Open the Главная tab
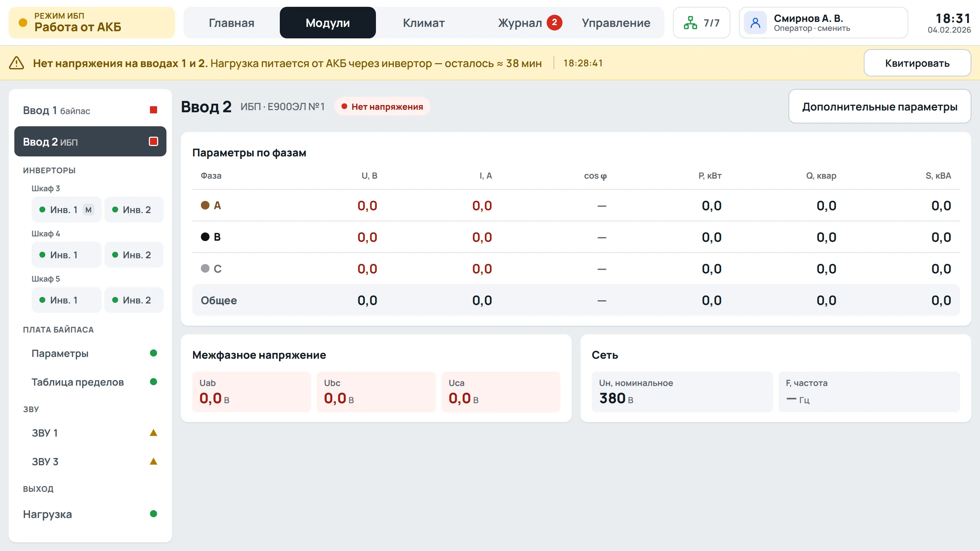 [231, 23]
